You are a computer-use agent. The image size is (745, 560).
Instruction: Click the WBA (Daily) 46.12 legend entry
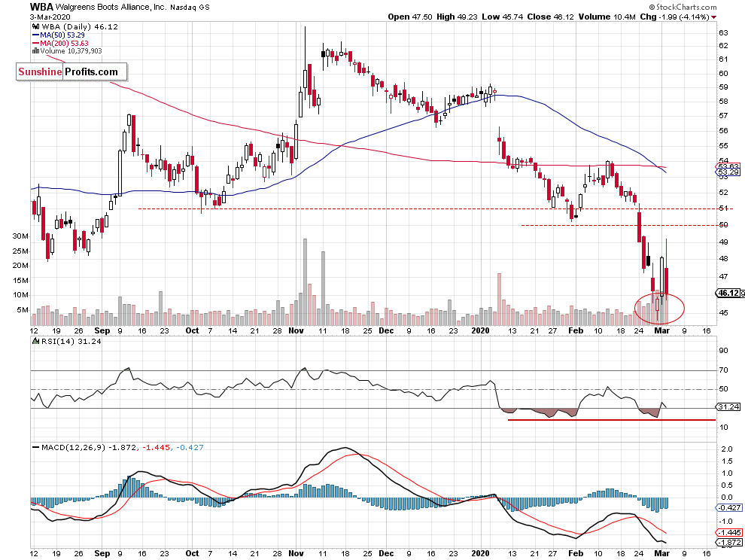click(x=79, y=26)
